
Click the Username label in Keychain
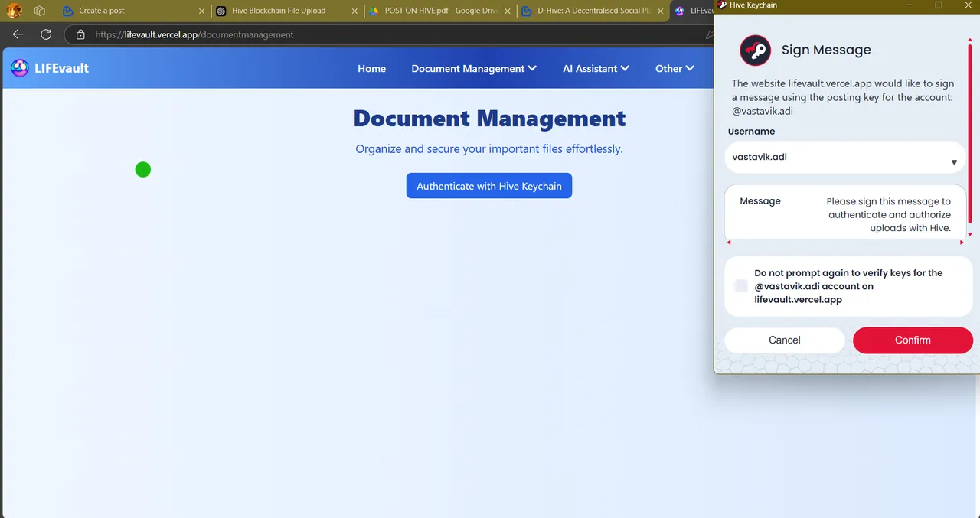click(x=751, y=132)
